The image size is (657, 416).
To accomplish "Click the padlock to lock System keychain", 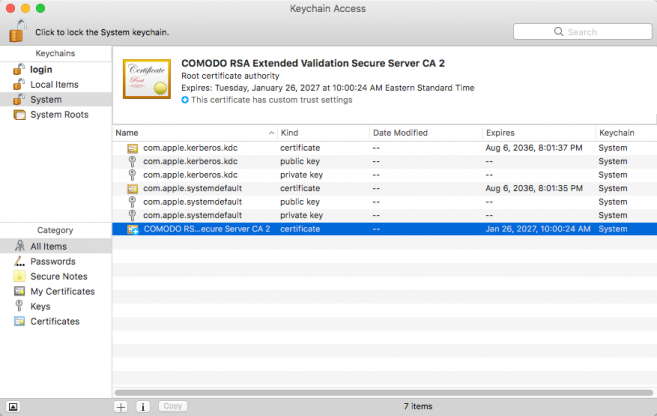I will pos(17,31).
